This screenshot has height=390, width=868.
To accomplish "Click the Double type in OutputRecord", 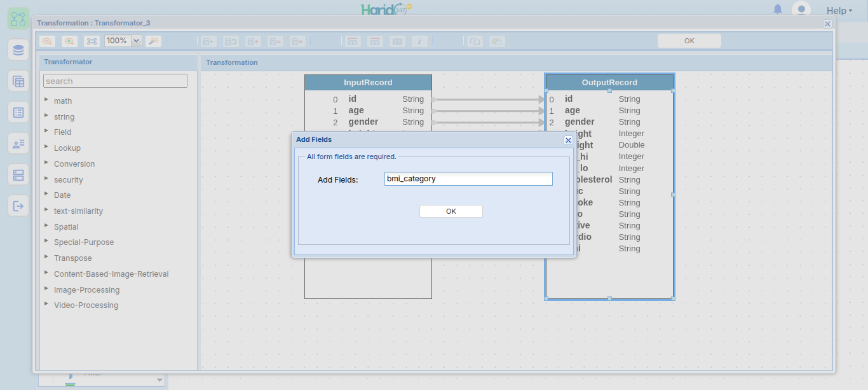I will (x=632, y=145).
